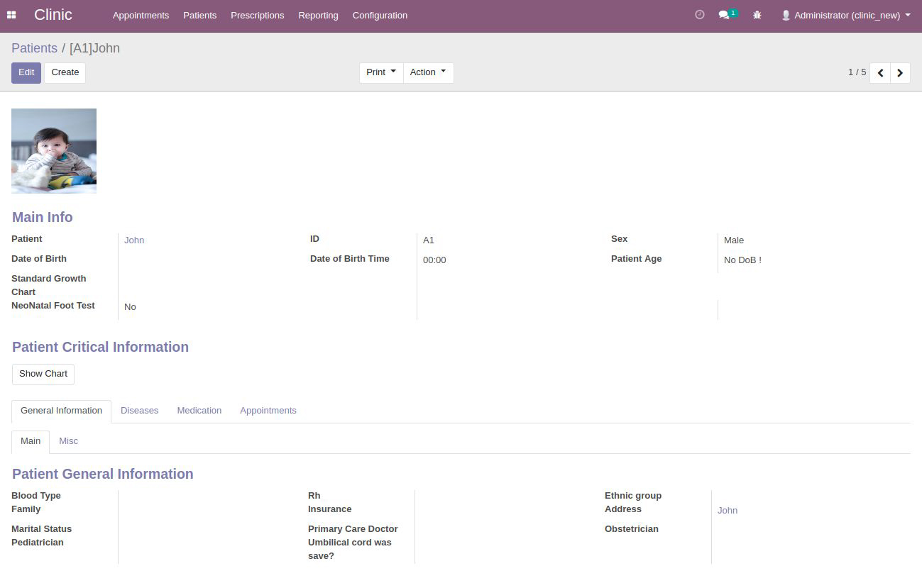The width and height of the screenshot is (922, 588).
Task: Click the 'Patient Critical Information' heading
Action: (x=100, y=347)
